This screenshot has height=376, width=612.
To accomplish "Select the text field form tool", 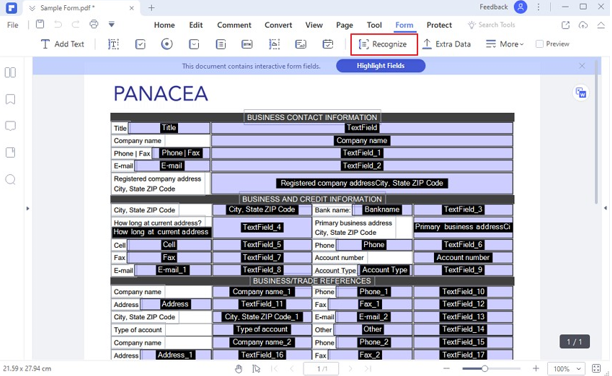I will [x=114, y=44].
